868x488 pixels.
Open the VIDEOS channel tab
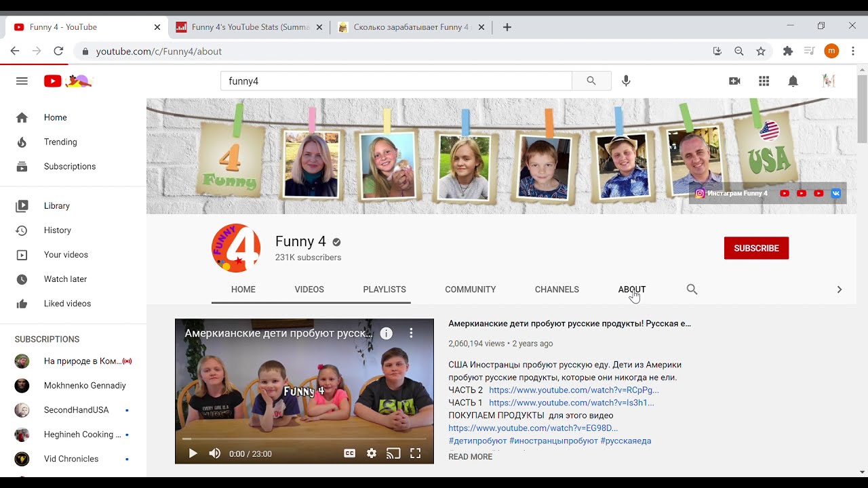[309, 289]
